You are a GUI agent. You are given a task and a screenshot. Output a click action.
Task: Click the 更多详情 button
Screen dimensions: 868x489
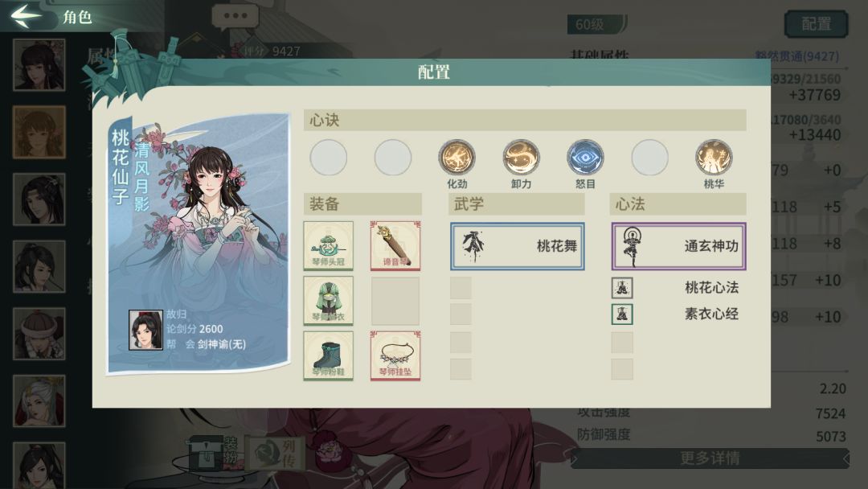pos(710,458)
